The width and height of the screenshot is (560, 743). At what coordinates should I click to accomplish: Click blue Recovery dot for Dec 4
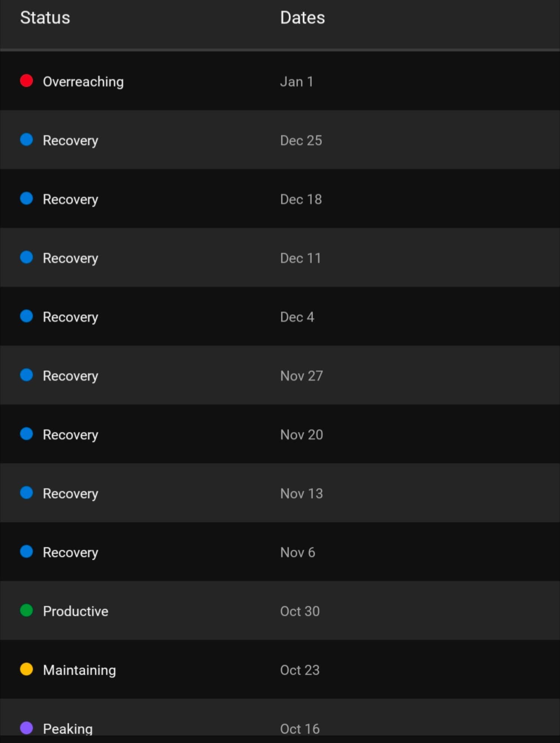tap(26, 316)
